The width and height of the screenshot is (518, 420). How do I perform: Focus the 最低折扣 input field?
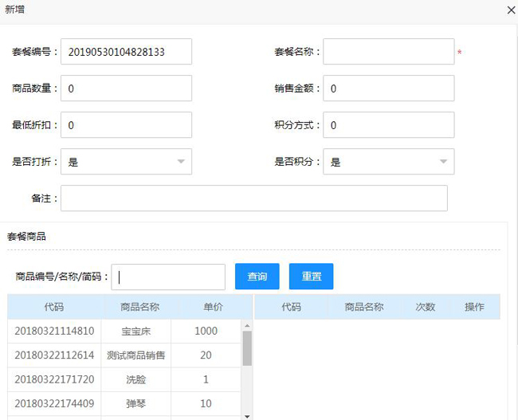point(126,125)
